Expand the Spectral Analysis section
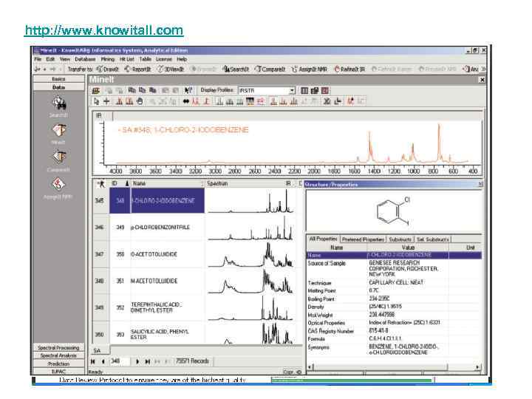 tap(58, 355)
